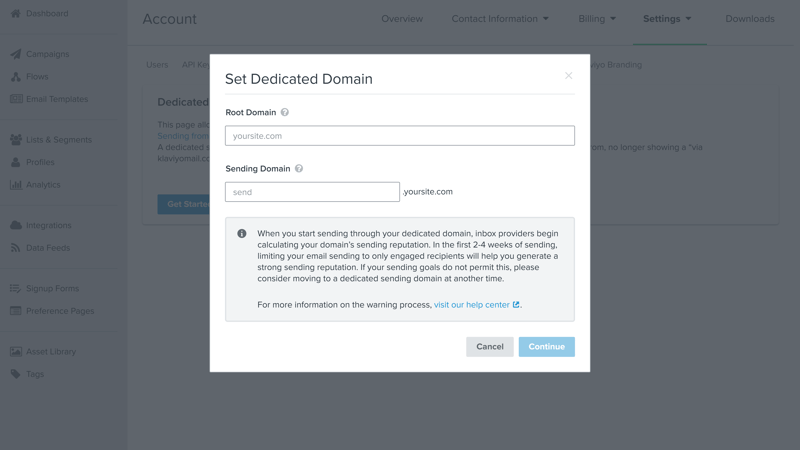
Task: Switch to the Overview tab
Action: click(402, 19)
